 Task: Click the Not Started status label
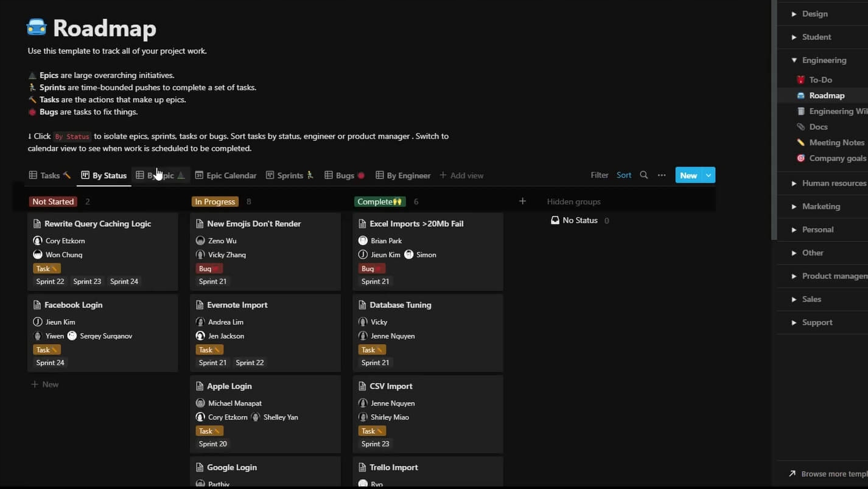click(53, 201)
